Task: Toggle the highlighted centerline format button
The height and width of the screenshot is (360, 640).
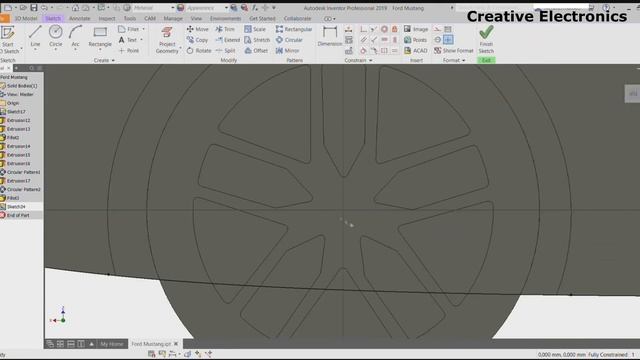Action: pyautogui.click(x=448, y=40)
